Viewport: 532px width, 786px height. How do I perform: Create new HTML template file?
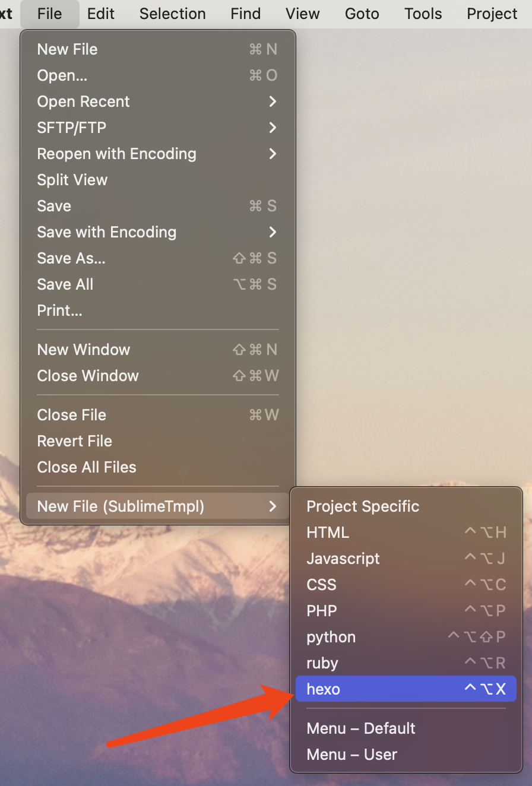click(x=406, y=533)
